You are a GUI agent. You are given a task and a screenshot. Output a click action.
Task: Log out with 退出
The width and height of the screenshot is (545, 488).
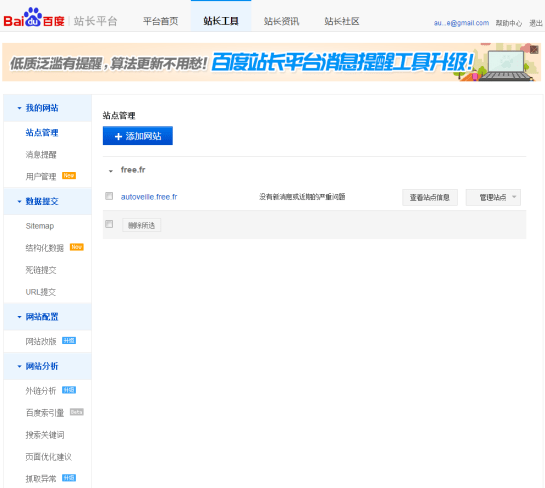[536, 23]
